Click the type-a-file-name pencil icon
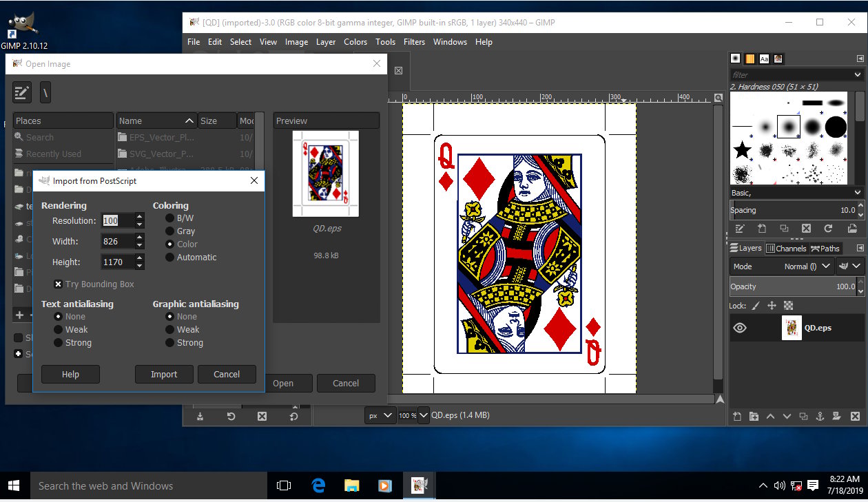Viewport: 868px width, 502px height. click(22, 92)
